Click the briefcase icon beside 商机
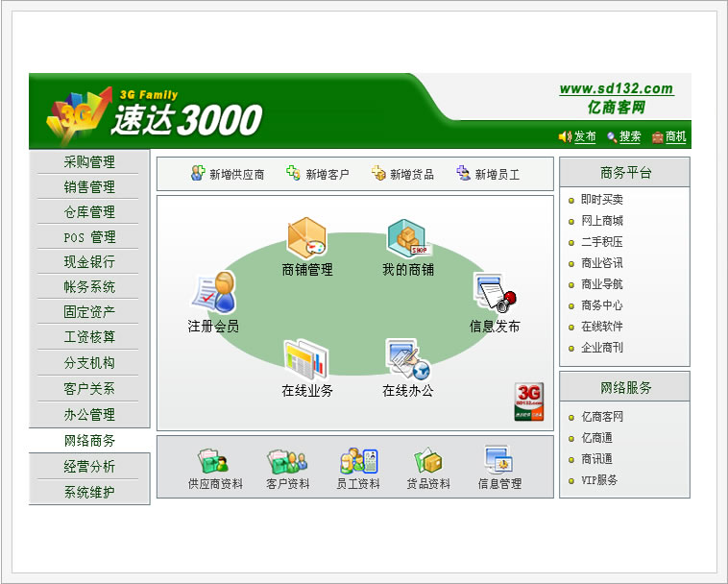Viewport: 728px width, 584px height. pos(658,137)
